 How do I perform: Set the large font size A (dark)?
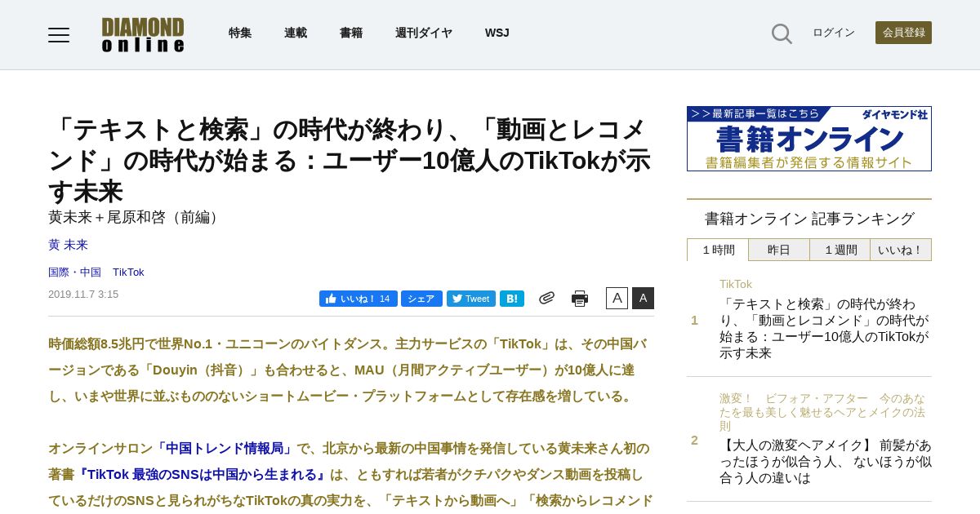[x=643, y=298]
